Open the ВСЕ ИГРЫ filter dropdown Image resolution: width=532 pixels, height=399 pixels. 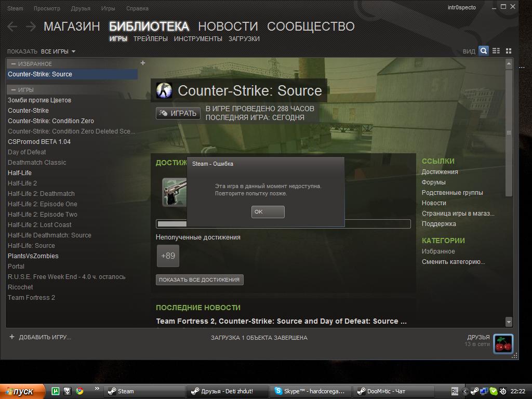58,51
